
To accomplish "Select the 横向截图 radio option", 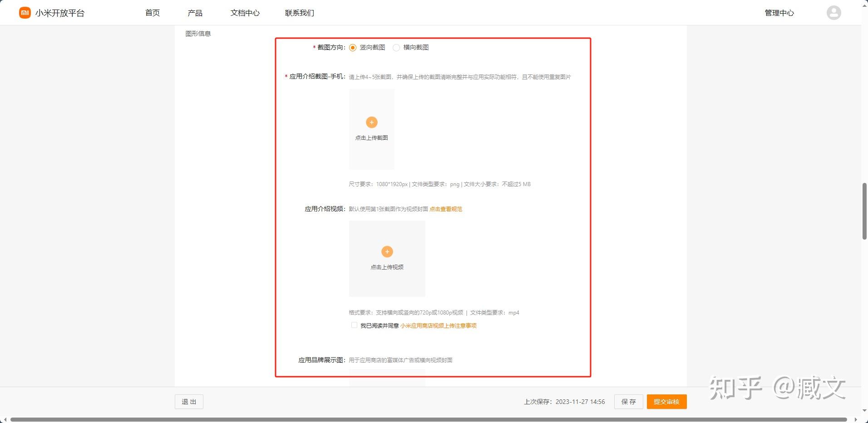I will pos(397,47).
